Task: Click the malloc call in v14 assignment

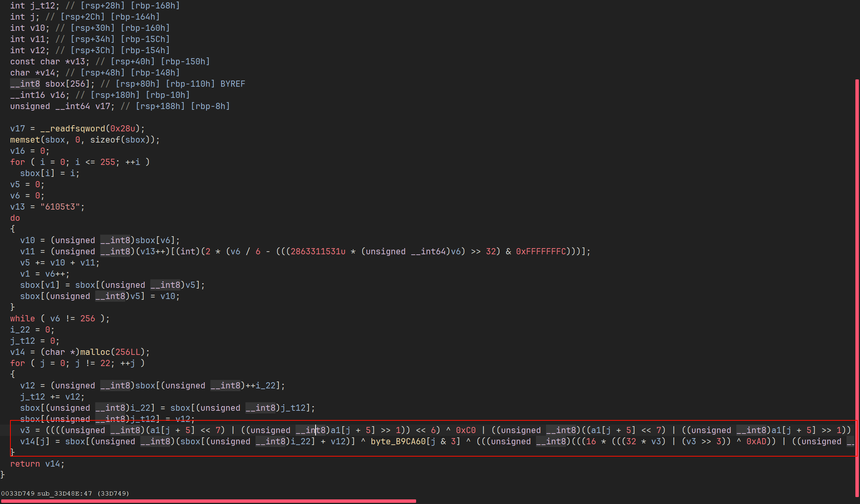Action: click(x=95, y=352)
